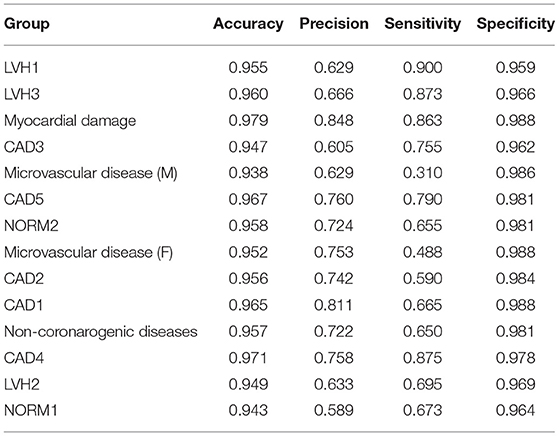
Task: Click the Specificity column header
Action: (516, 24)
